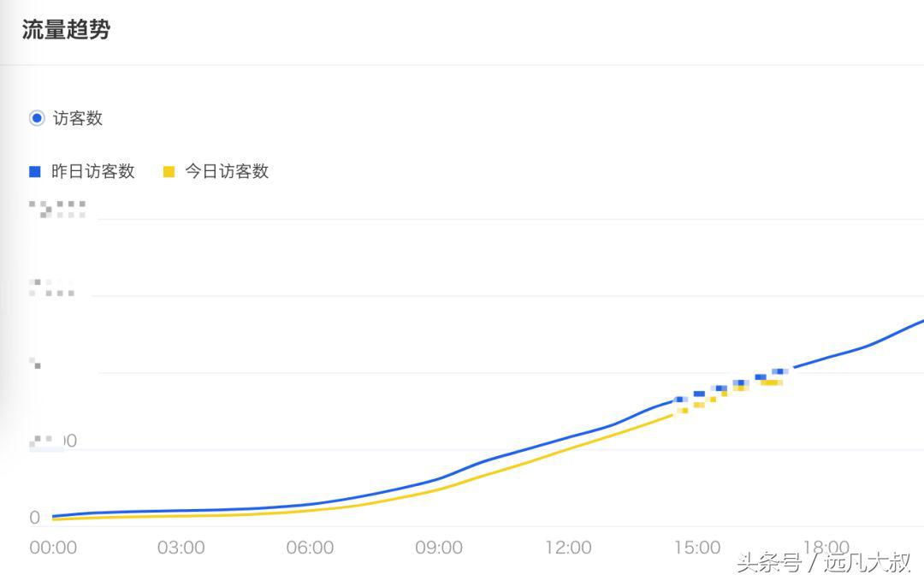Choose the 12:00 x-axis time label
The height and width of the screenshot is (581, 924).
click(x=568, y=548)
